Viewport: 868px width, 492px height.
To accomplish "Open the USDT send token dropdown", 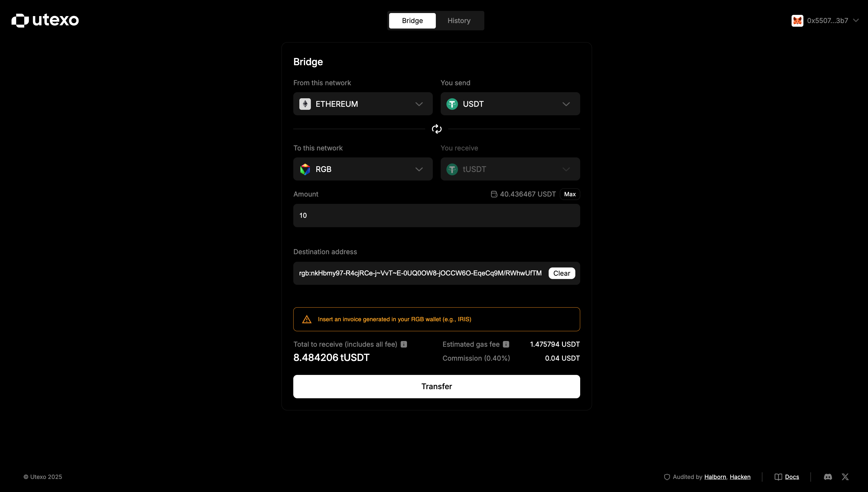I will point(510,104).
